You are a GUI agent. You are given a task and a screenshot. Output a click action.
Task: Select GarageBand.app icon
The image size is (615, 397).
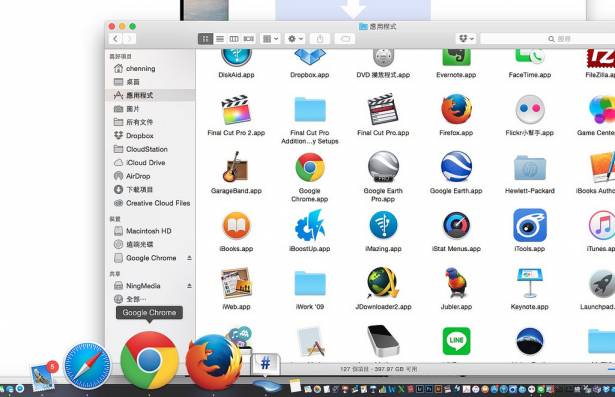click(236, 168)
